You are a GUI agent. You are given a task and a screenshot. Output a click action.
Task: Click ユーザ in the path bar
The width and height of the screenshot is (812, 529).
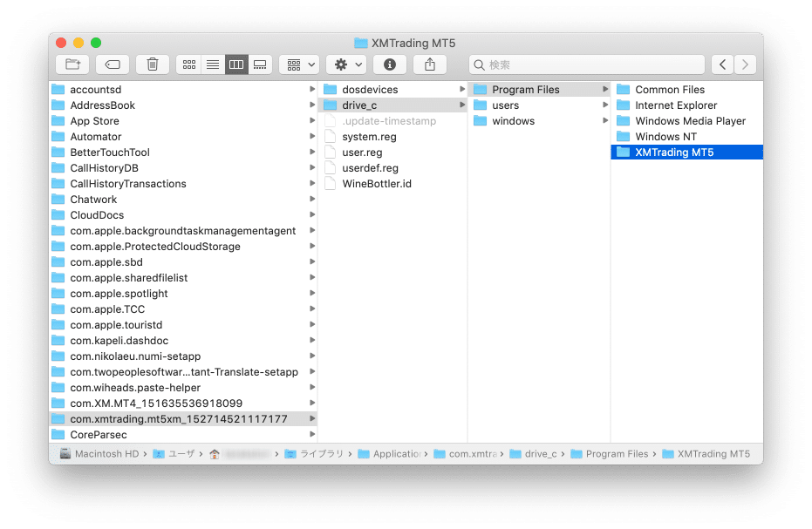point(174,454)
